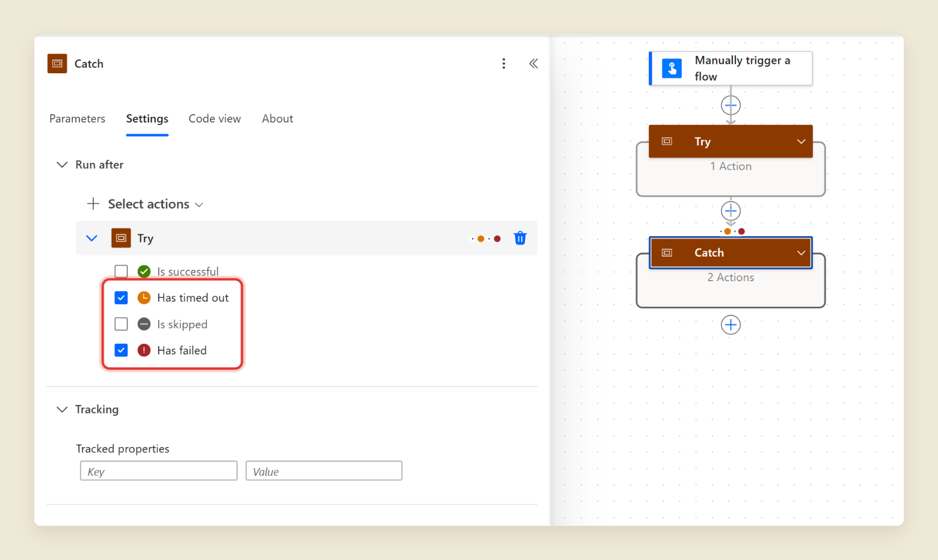Click the Catch scope icon in panel header
Image resolution: width=938 pixels, height=560 pixels.
coord(57,64)
